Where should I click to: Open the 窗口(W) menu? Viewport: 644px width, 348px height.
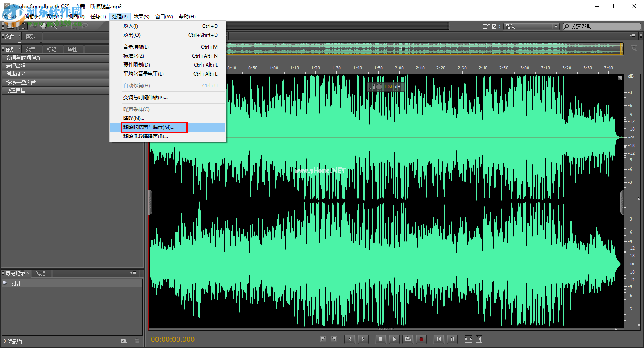click(164, 17)
